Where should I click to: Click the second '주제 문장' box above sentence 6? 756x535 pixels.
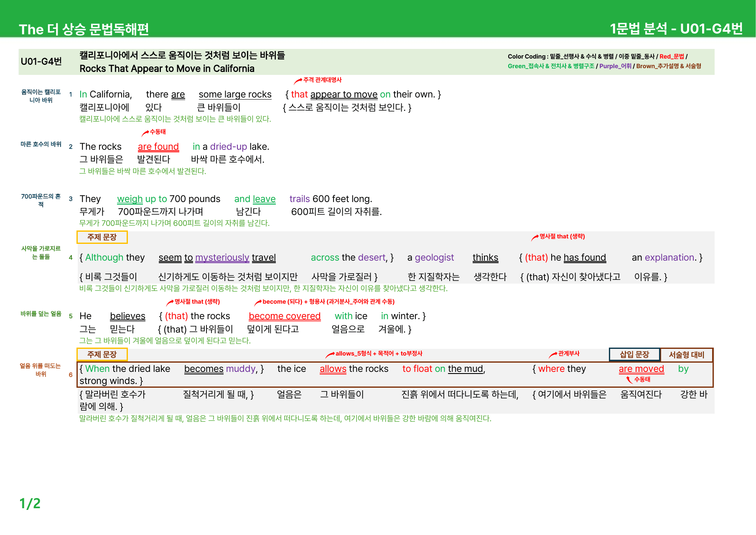coord(102,355)
